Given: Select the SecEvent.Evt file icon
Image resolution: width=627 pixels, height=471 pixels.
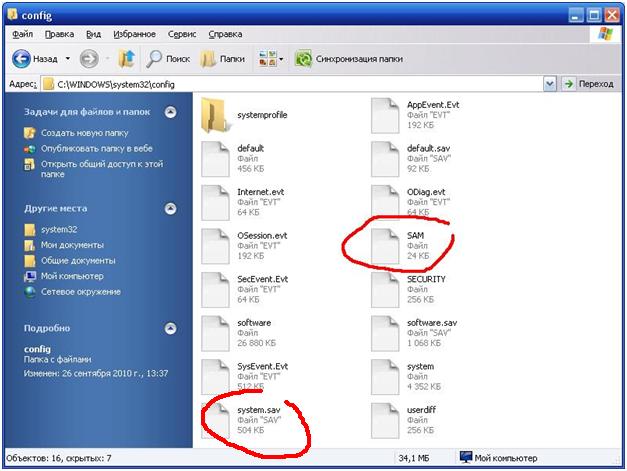Looking at the screenshot, I should coord(215,290).
